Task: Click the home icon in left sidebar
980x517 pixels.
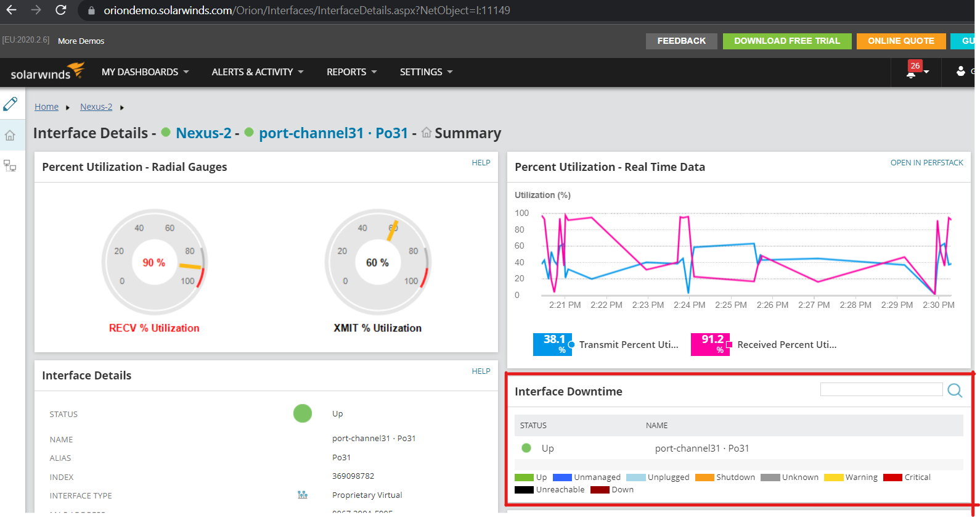Action: [x=10, y=135]
